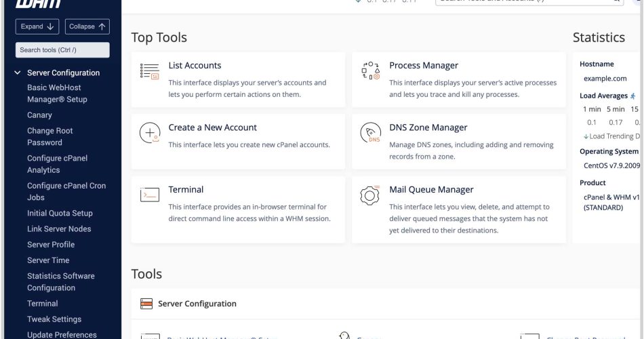
Task: Click the WHM logo in the sidebar
Action: point(38,3)
